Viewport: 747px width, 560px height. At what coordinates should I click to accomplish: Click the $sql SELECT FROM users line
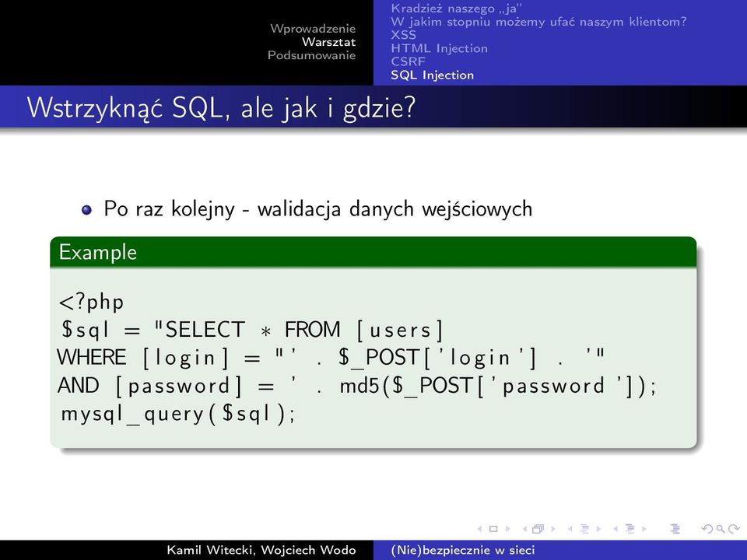[252, 330]
